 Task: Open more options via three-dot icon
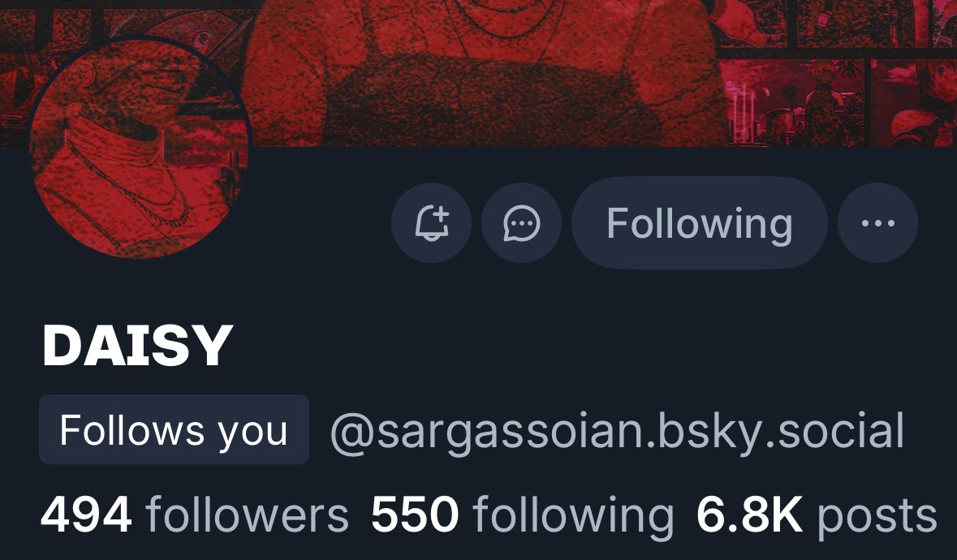click(x=877, y=222)
